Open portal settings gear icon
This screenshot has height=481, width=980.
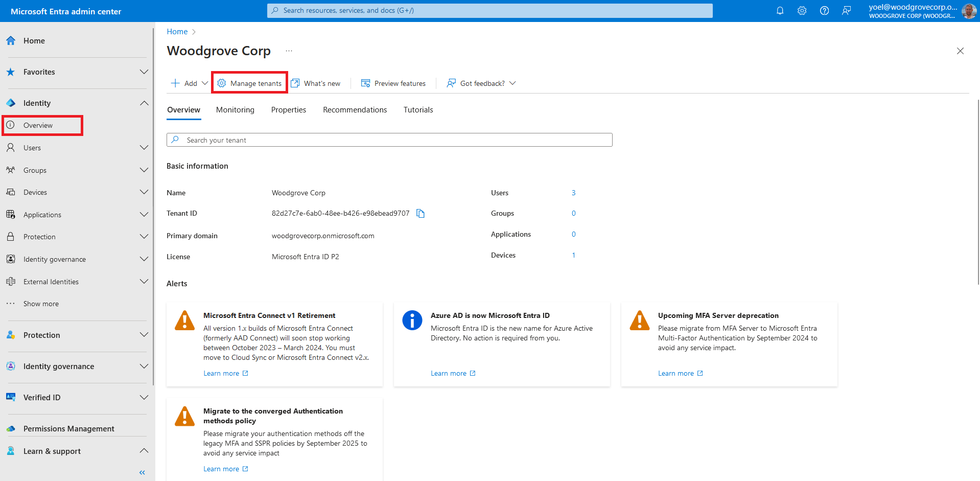tap(802, 11)
